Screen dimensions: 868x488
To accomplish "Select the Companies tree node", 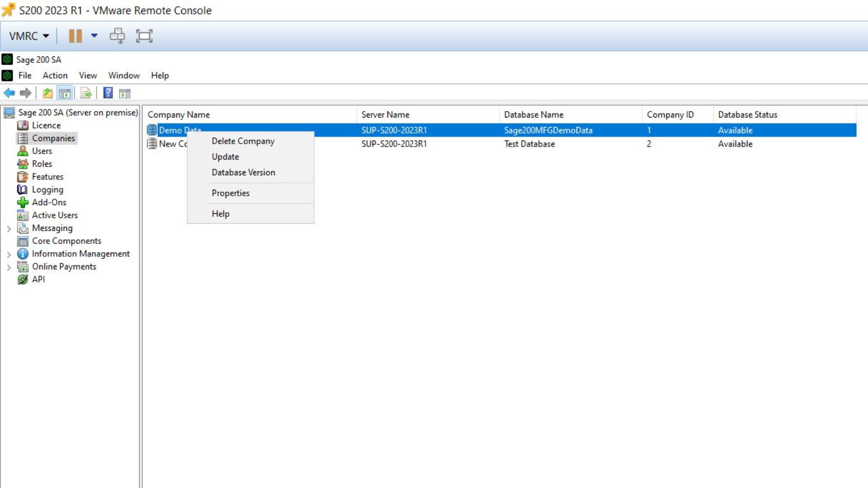I will tap(53, 138).
